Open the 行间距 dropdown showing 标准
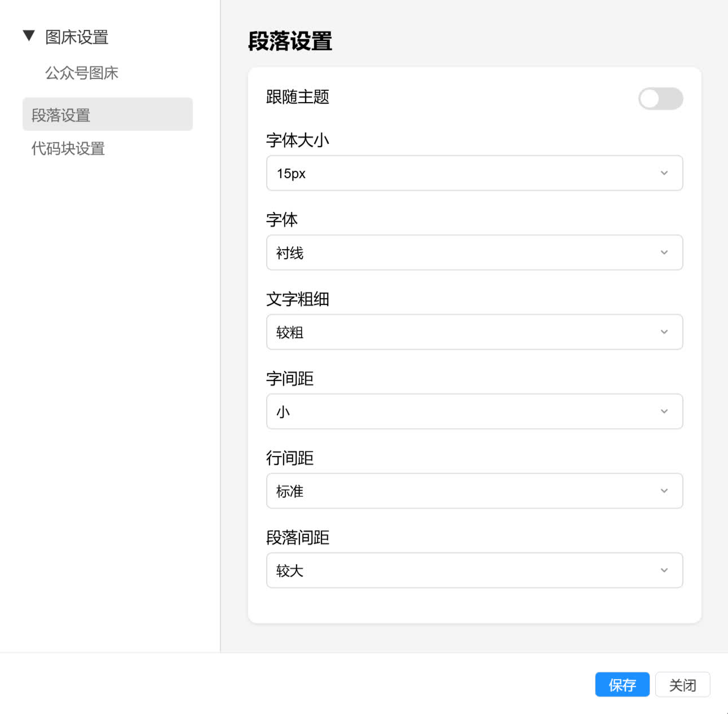Image resolution: width=728 pixels, height=714 pixels. pos(474,491)
